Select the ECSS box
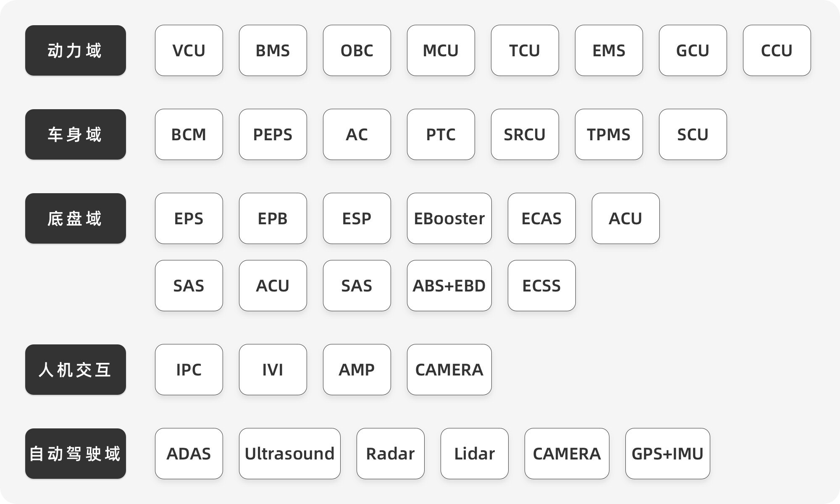This screenshot has height=504, width=840. click(542, 286)
